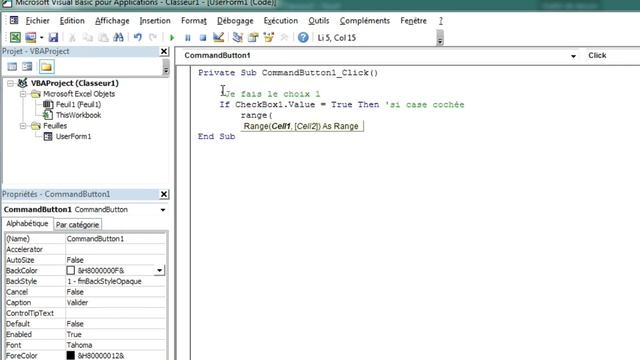The width and height of the screenshot is (640, 360).
Task: Collapse the Feuilles folder node
Action: point(23,126)
